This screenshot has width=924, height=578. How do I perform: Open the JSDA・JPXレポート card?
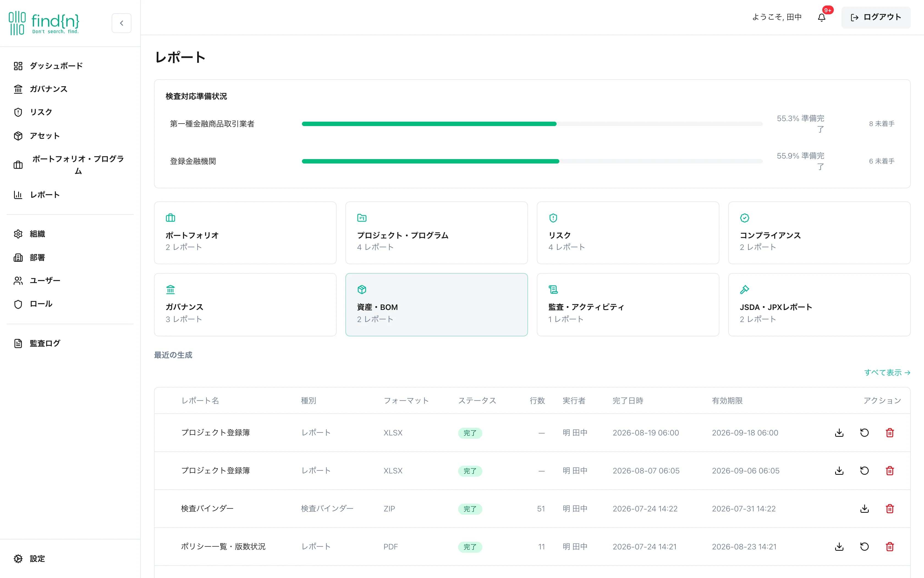[820, 305]
